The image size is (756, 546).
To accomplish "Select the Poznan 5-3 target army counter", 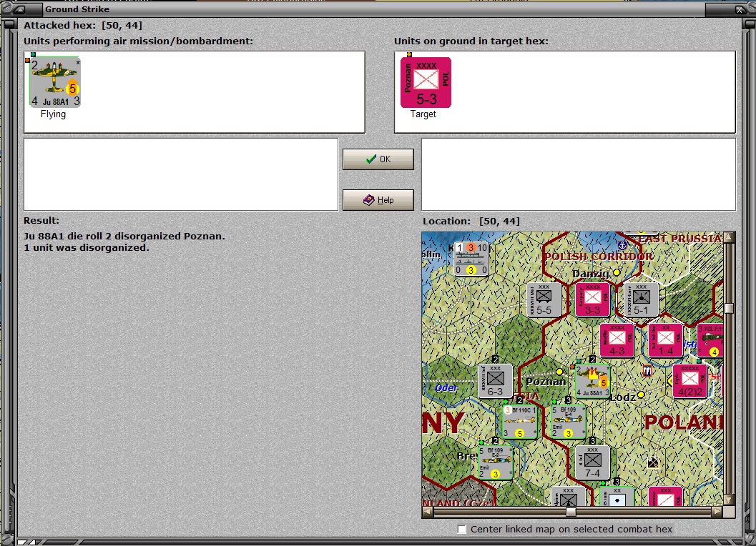I will point(426,82).
